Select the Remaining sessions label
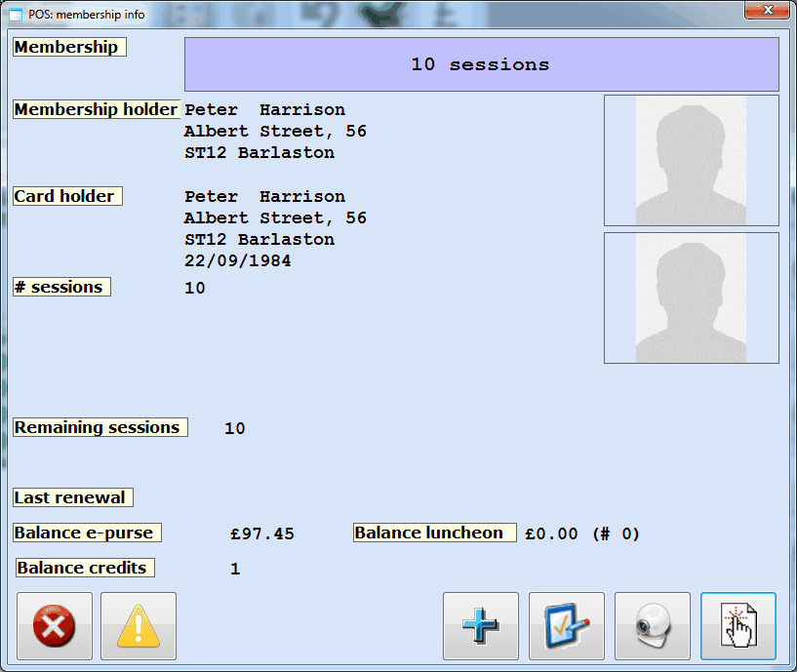The image size is (797, 672). click(100, 427)
